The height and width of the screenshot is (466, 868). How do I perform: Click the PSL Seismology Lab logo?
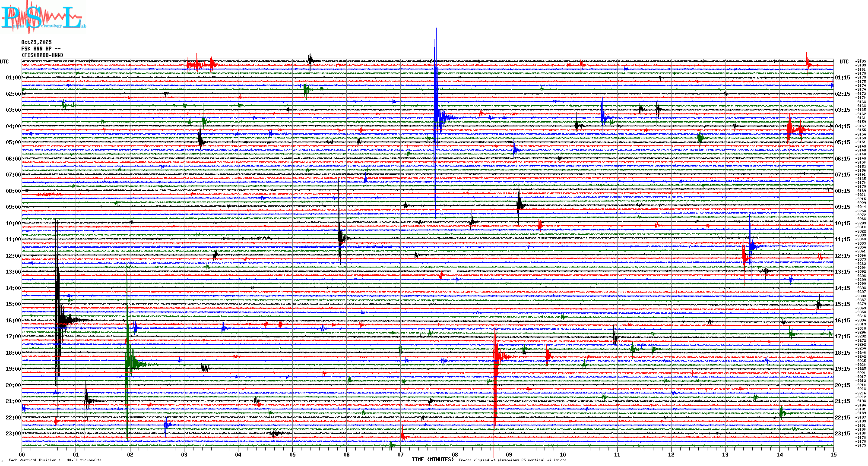[43, 17]
